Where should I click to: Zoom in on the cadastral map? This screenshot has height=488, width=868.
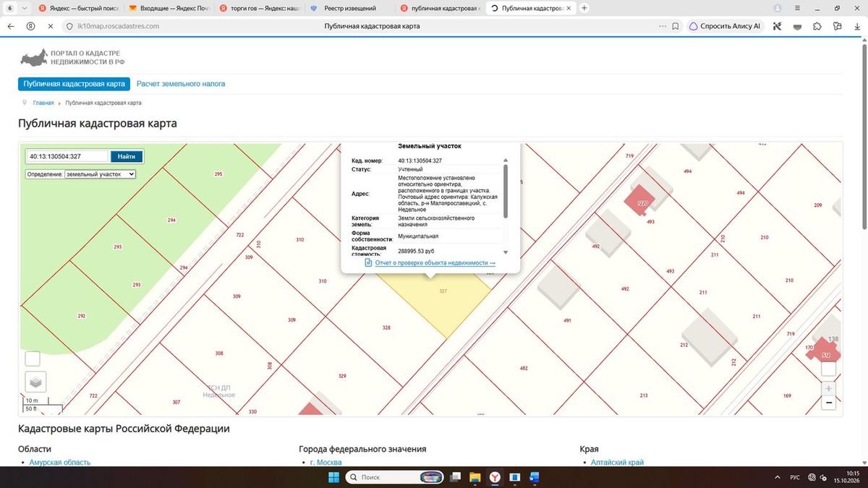(829, 388)
